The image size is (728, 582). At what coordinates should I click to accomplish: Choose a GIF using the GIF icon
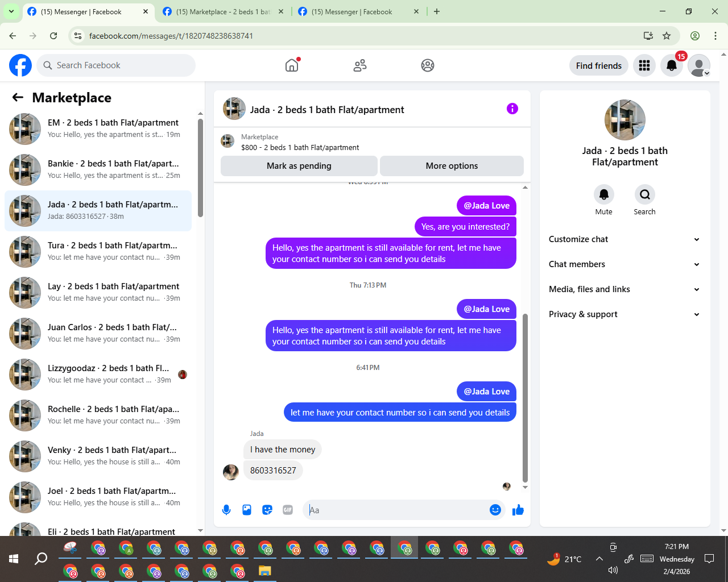pyautogui.click(x=288, y=510)
